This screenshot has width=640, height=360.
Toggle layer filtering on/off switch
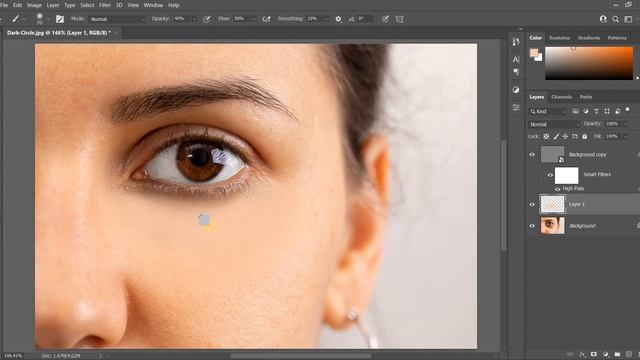tap(628, 110)
